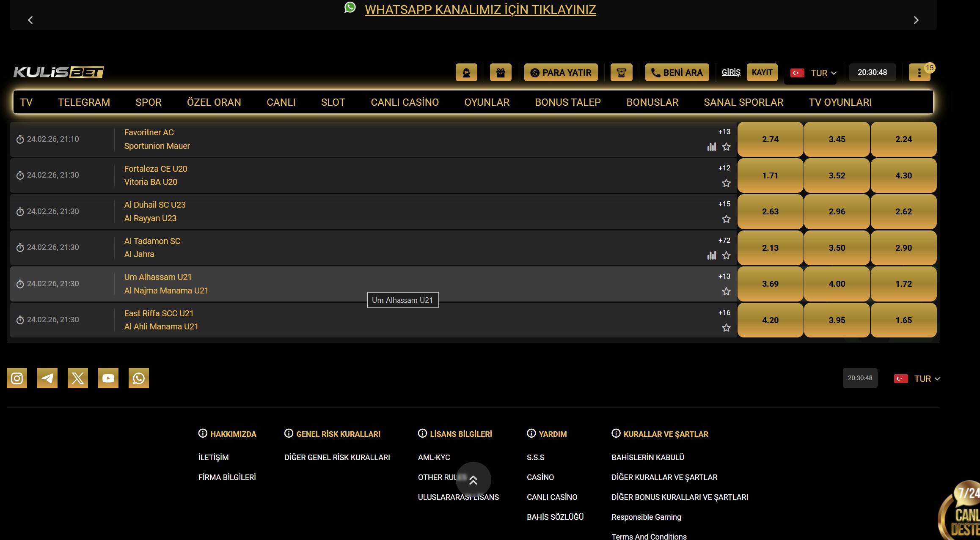Image resolution: width=980 pixels, height=540 pixels.
Task: Toggle favorite on East Riffa SCC U21 match
Action: pyautogui.click(x=726, y=328)
